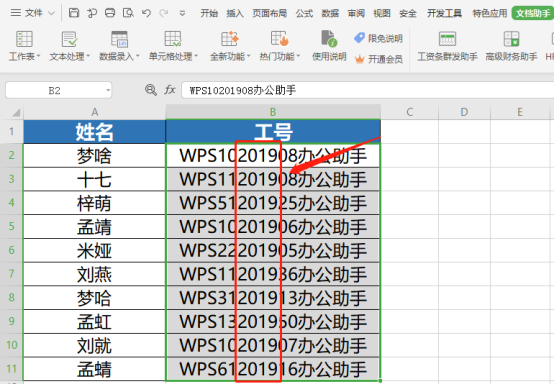Select column E header
This screenshot has height=384, width=554.
tap(520, 112)
